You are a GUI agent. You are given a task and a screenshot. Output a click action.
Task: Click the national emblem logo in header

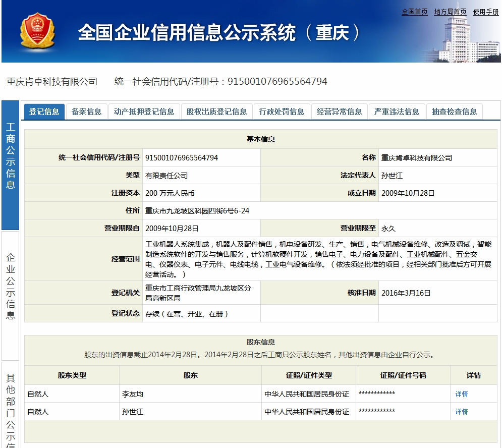click(x=37, y=31)
